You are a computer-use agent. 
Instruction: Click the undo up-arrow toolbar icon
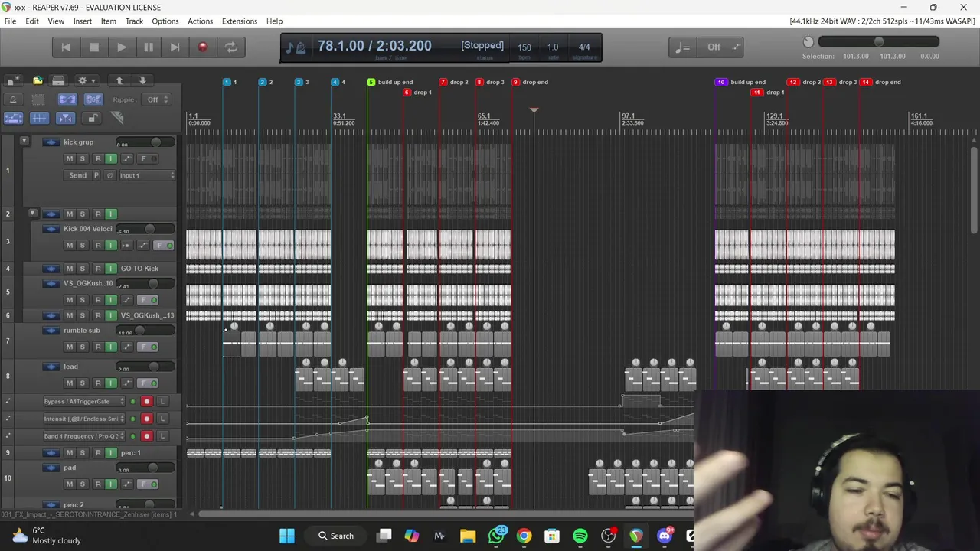(x=119, y=80)
